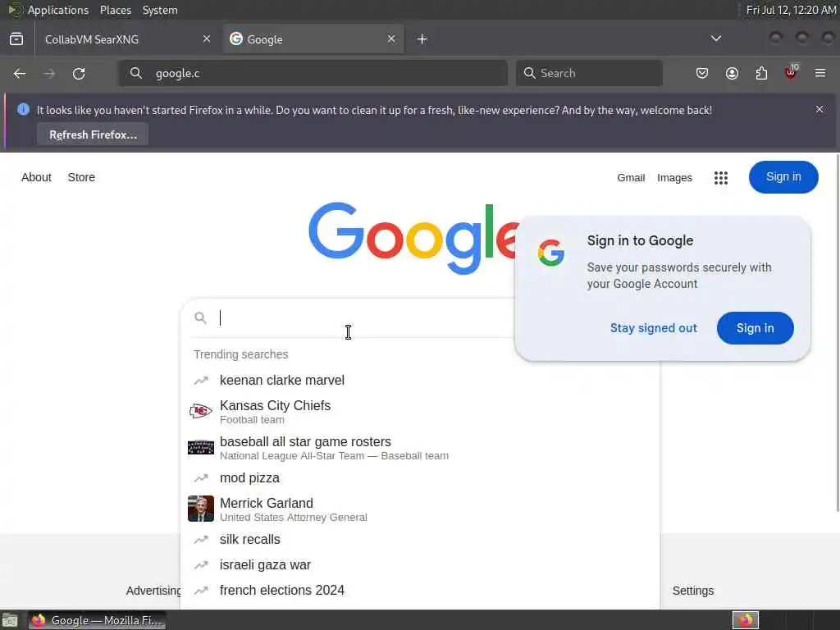Click the Google — Mozilla Firefox taskbar button
Viewport: 840px width, 630px height.
(x=97, y=620)
